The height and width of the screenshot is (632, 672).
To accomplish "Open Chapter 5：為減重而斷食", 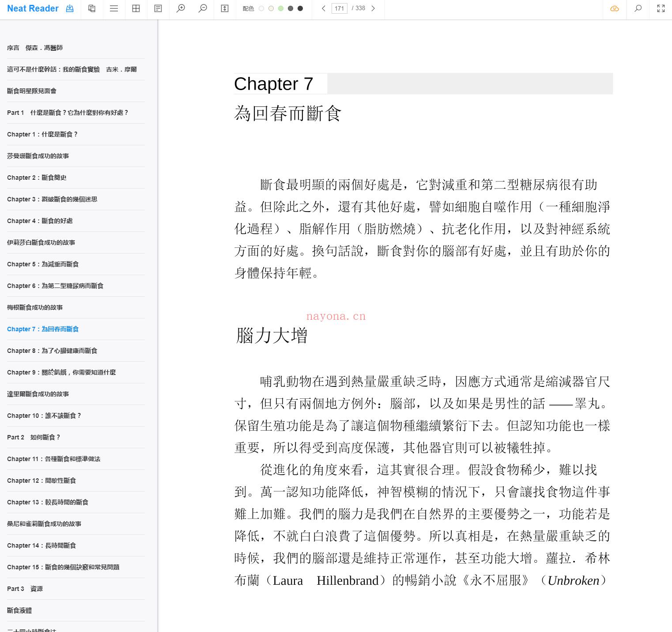I will pyautogui.click(x=76, y=264).
